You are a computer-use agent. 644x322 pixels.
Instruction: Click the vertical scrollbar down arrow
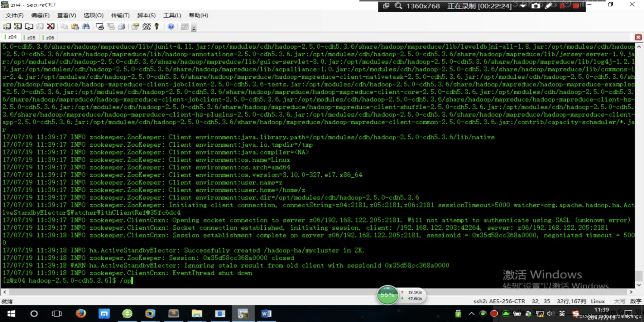pos(639,285)
